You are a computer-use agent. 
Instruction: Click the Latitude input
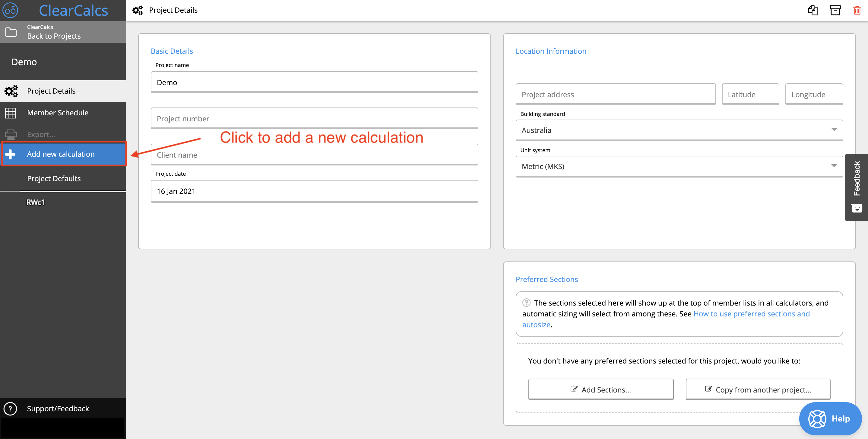[750, 94]
